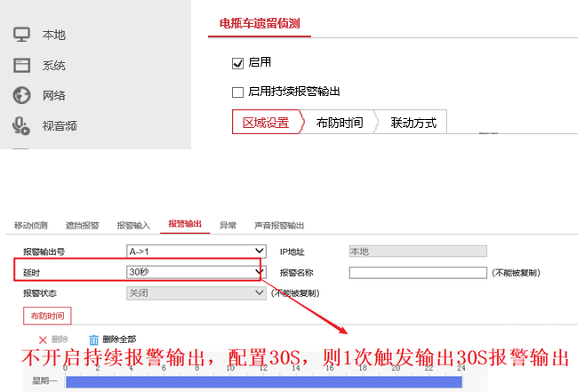585x392 pixels.
Task: Click the 报警名称 text input field
Action: (x=418, y=273)
